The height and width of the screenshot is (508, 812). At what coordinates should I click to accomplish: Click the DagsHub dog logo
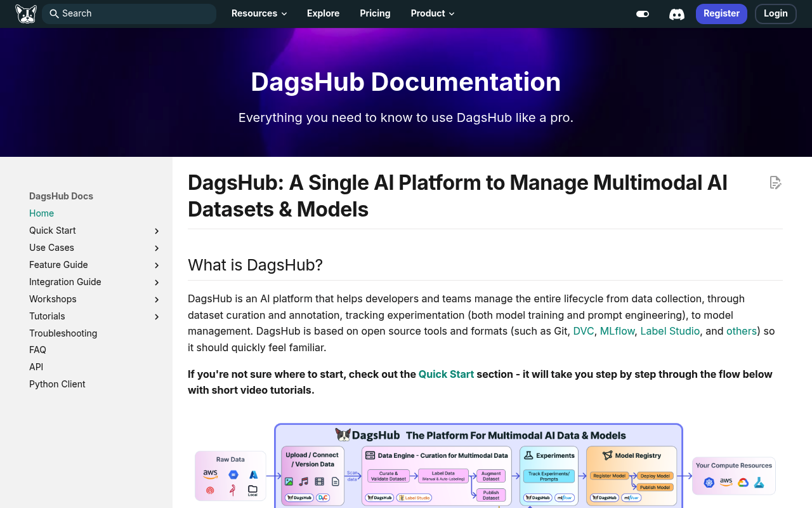tap(26, 13)
